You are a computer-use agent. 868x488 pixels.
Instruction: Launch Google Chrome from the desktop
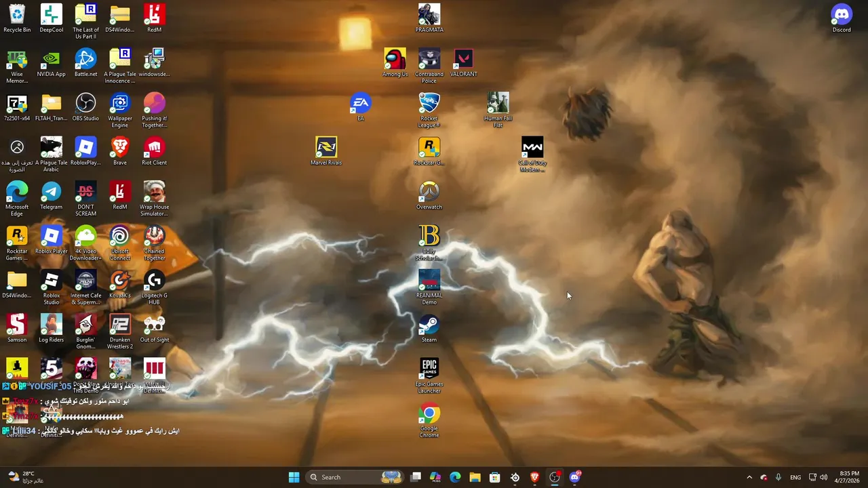click(429, 421)
